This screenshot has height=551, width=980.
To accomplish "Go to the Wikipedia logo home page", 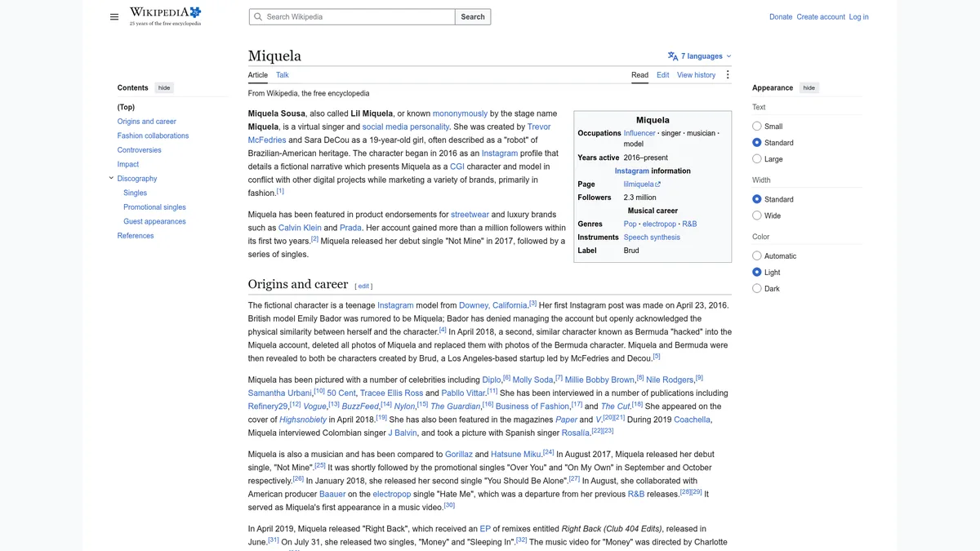I will click(165, 16).
